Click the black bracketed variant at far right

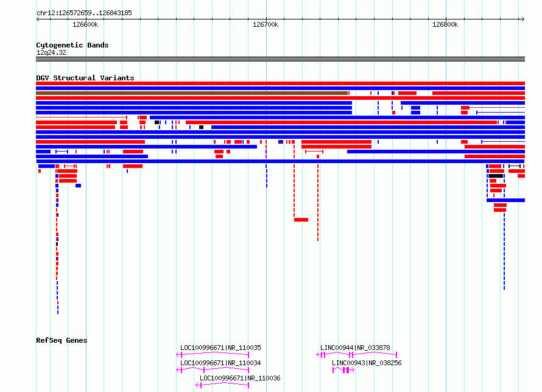coord(515,166)
